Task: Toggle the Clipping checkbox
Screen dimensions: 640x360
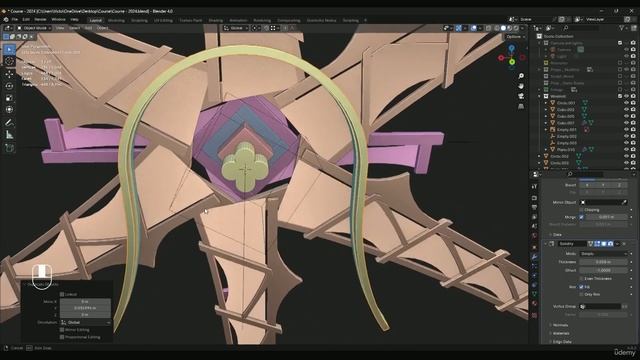Action: (582, 210)
